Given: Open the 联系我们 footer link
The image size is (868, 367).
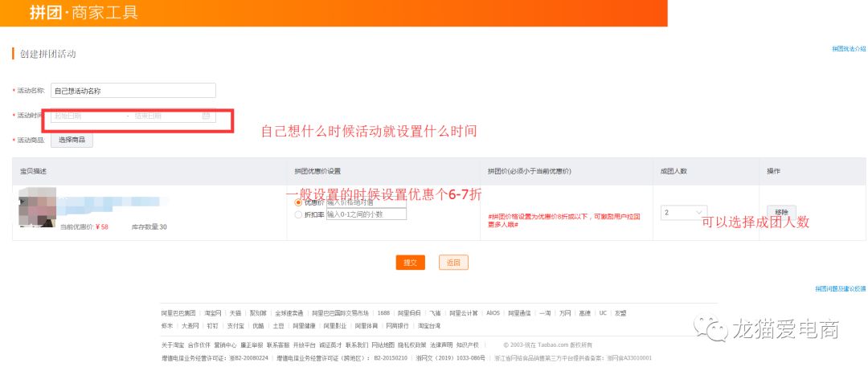Looking at the screenshot, I should point(357,345).
